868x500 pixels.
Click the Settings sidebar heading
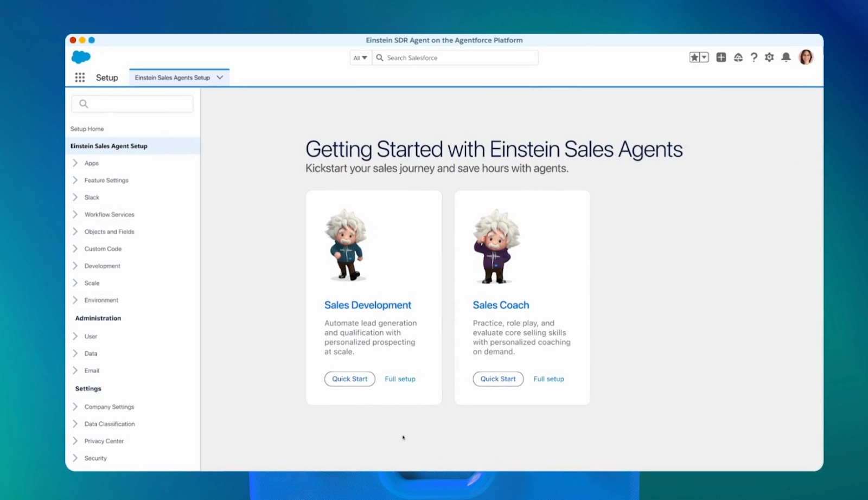pyautogui.click(x=88, y=389)
